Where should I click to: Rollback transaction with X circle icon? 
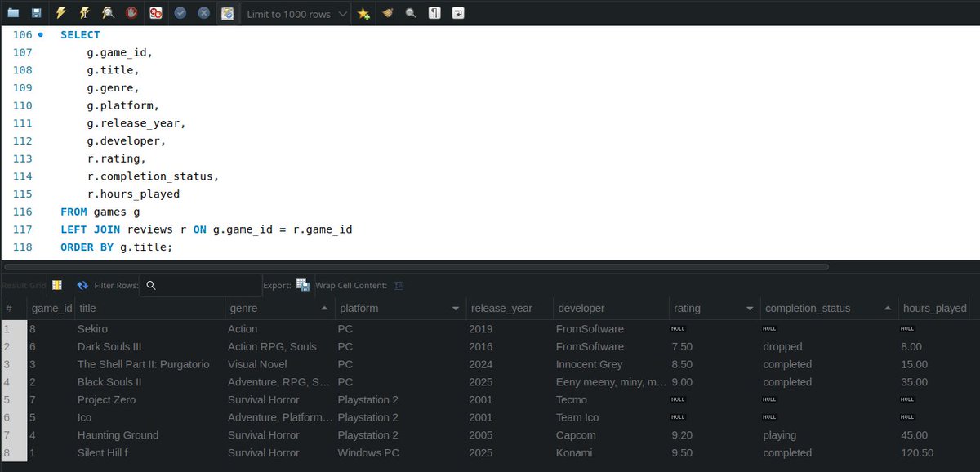203,13
